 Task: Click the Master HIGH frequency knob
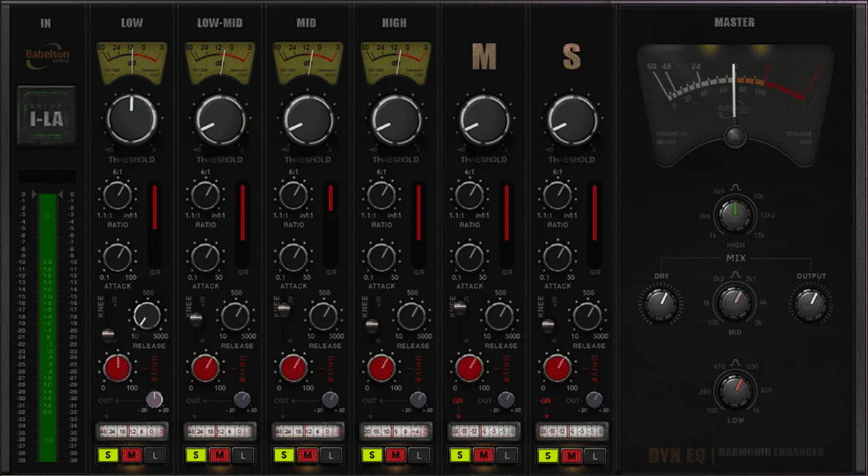[x=735, y=215]
